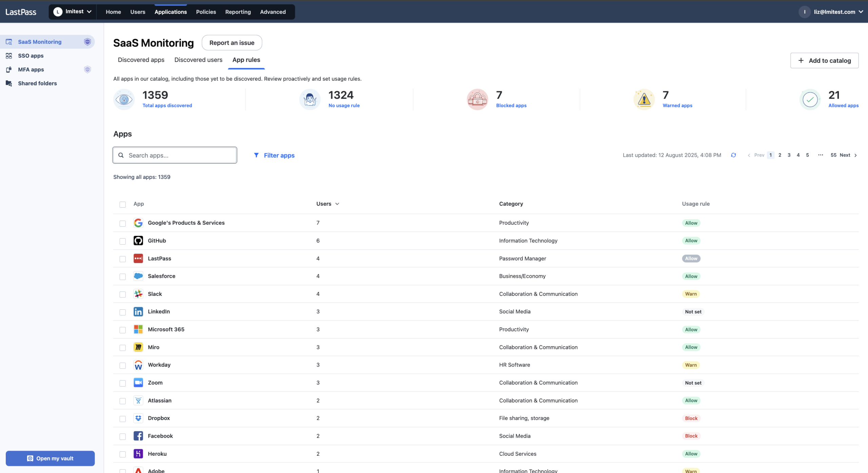Image resolution: width=868 pixels, height=473 pixels.
Task: Click the Filter apps link
Action: [279, 155]
